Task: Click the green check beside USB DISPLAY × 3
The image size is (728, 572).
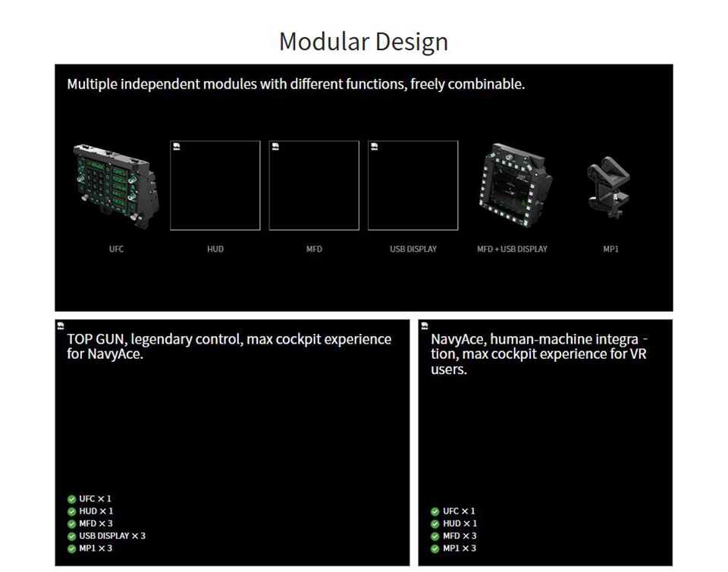Action: click(x=72, y=536)
